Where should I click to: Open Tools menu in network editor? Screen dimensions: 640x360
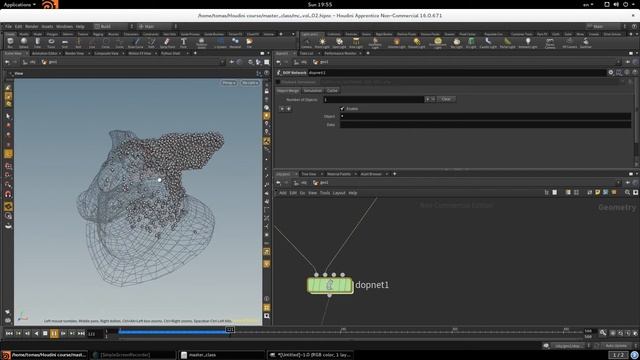click(325, 193)
